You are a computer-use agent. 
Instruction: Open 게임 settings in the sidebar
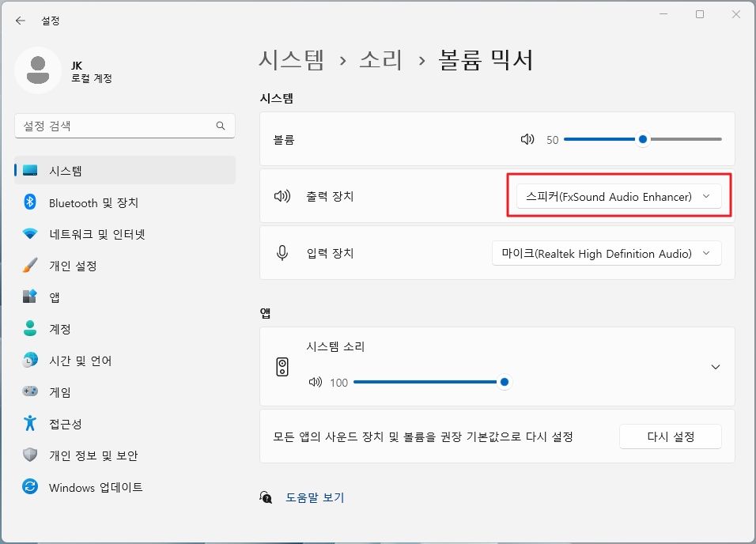click(x=125, y=391)
